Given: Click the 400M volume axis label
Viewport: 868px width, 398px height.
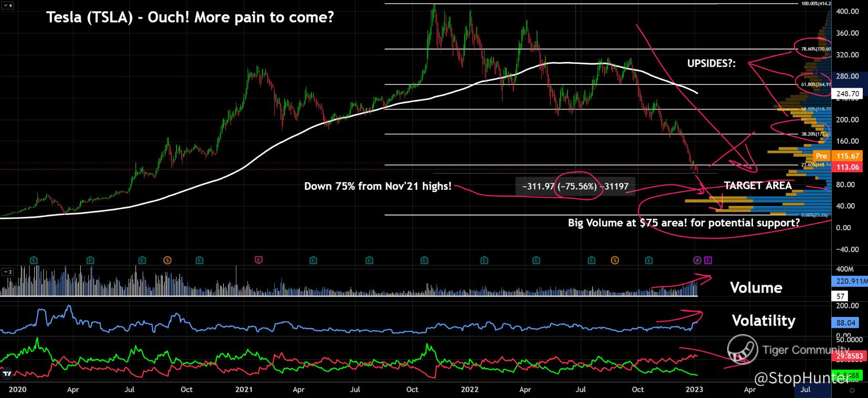Looking at the screenshot, I should click(x=844, y=270).
